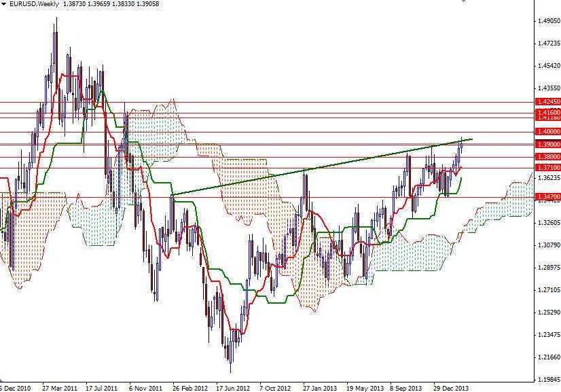Click the highlighted 1.39000 current price tag
Image resolution: width=561 pixels, height=392 pixels.
547,144
